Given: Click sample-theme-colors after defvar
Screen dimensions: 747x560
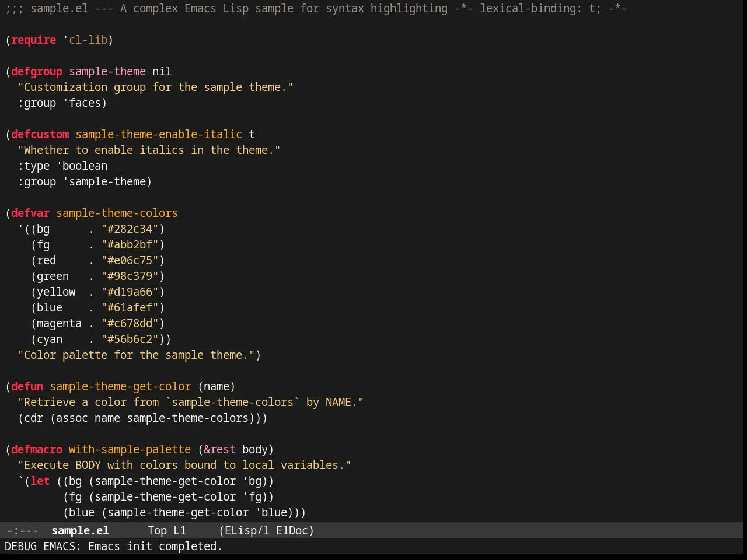Looking at the screenshot, I should click(117, 213).
